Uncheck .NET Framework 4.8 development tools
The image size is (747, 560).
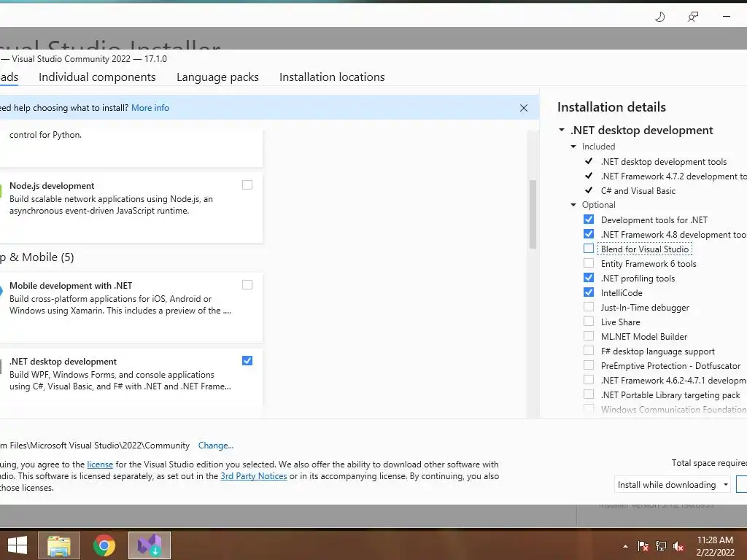pyautogui.click(x=589, y=234)
